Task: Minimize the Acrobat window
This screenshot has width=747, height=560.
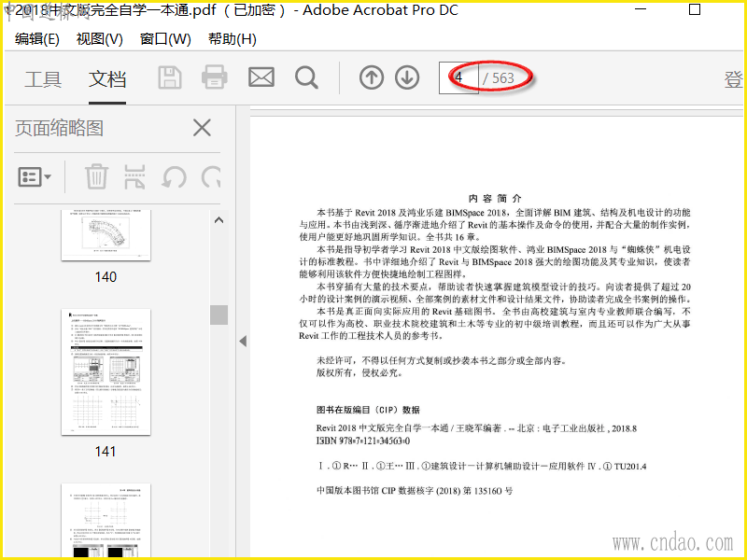Action: click(x=641, y=9)
